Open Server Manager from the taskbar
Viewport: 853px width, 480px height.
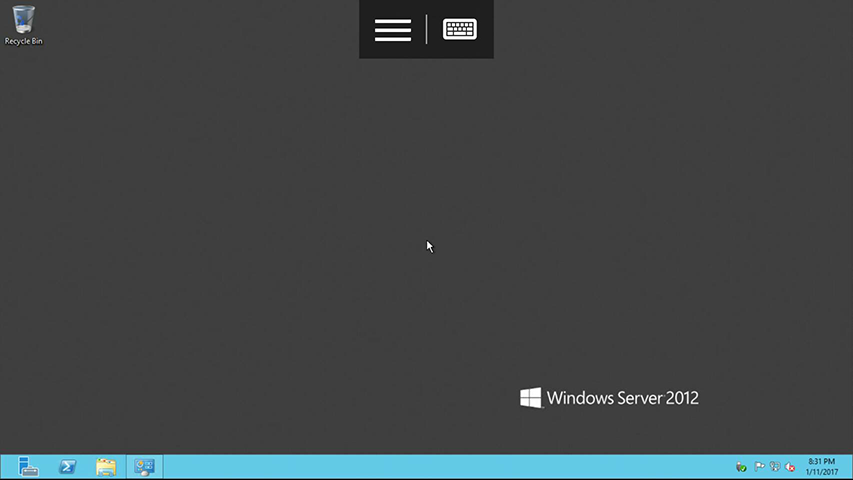point(28,467)
